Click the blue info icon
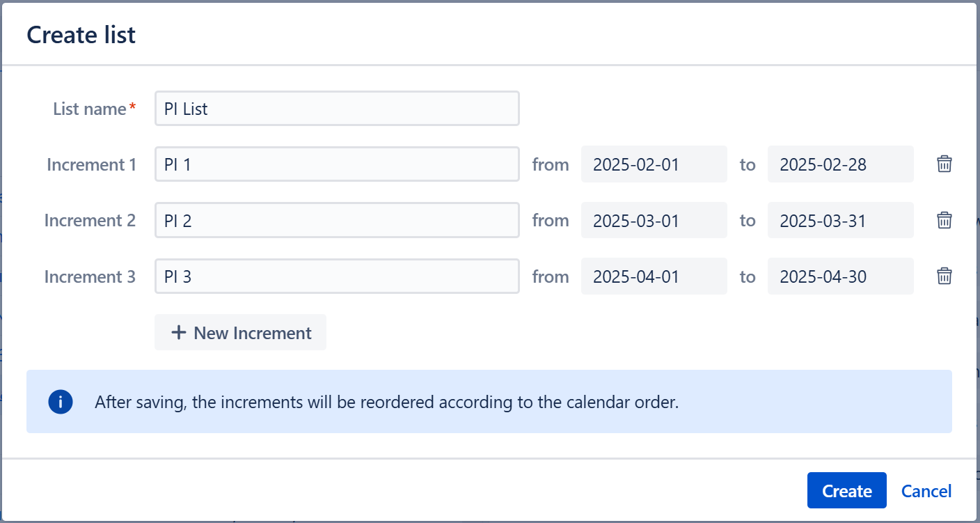 click(x=61, y=402)
